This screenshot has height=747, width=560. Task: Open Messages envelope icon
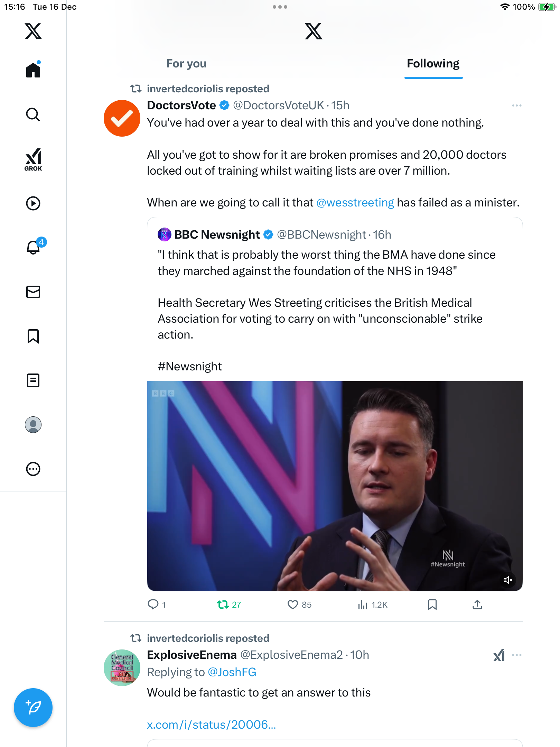pos(33,292)
